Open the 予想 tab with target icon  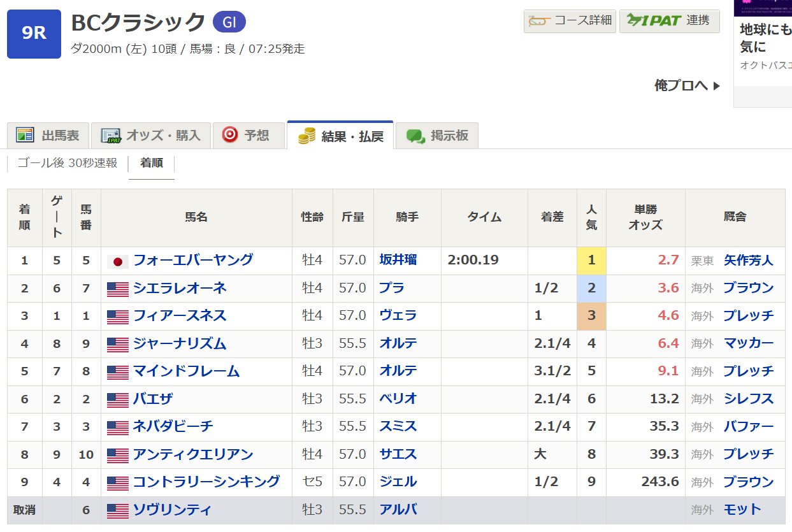tap(245, 135)
